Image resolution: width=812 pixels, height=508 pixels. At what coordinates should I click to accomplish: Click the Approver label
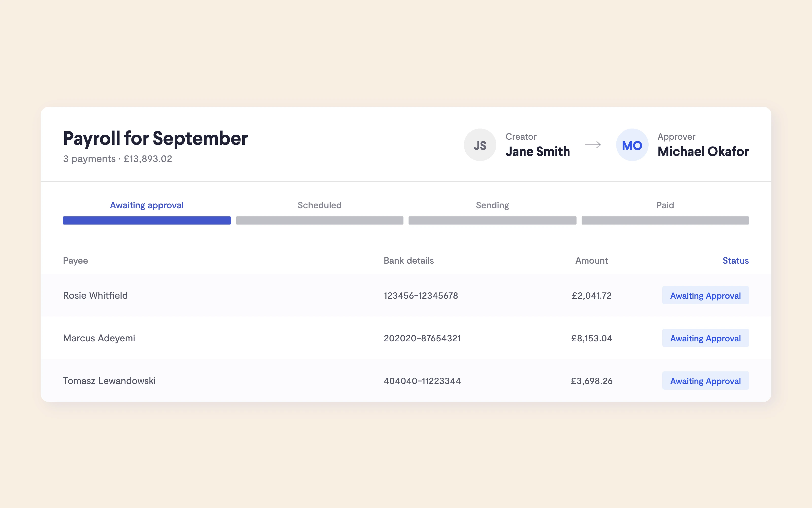coord(676,137)
